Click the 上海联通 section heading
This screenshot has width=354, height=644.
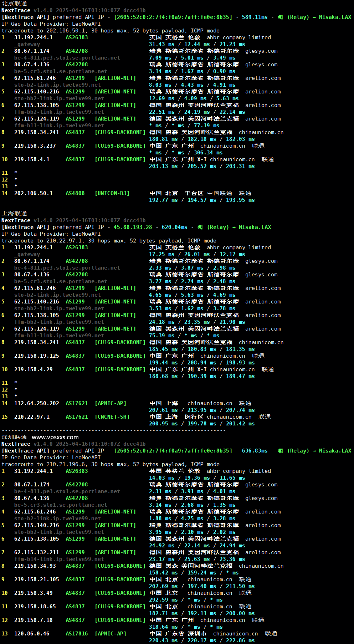click(14, 214)
